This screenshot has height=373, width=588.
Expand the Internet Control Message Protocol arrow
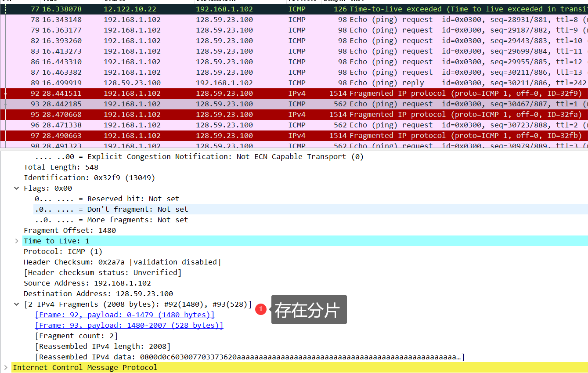(x=5, y=367)
